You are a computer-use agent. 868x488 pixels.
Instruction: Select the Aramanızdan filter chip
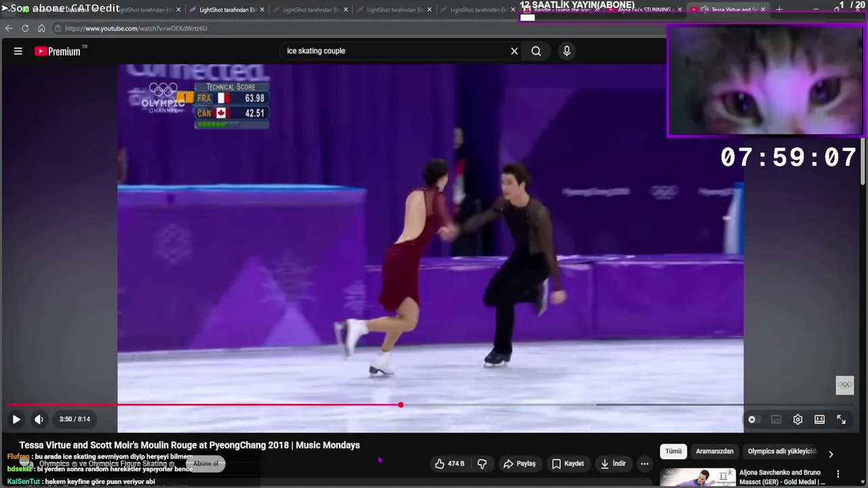[x=715, y=451]
